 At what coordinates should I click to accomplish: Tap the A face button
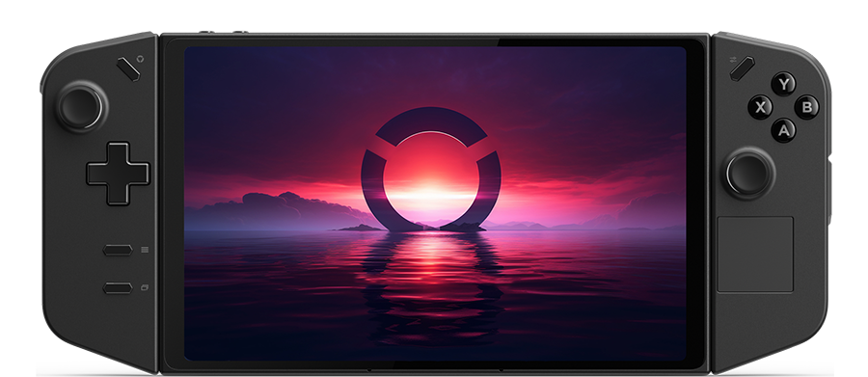[783, 130]
